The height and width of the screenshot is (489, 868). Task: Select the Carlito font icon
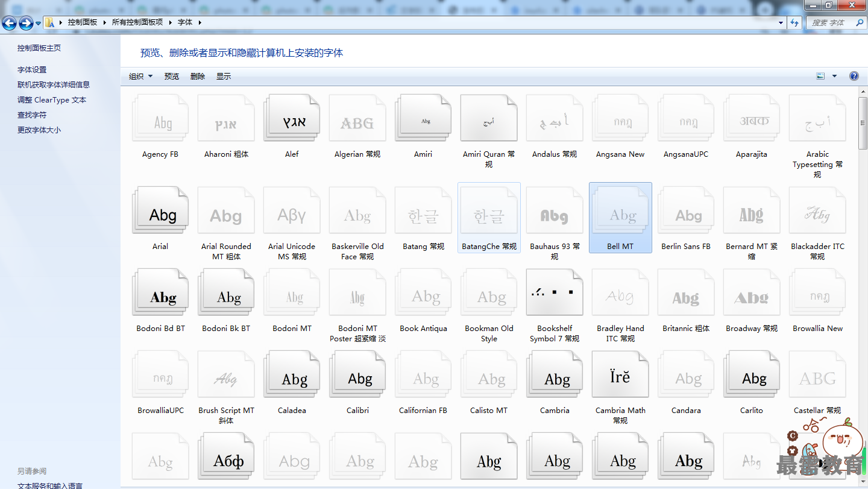(752, 374)
